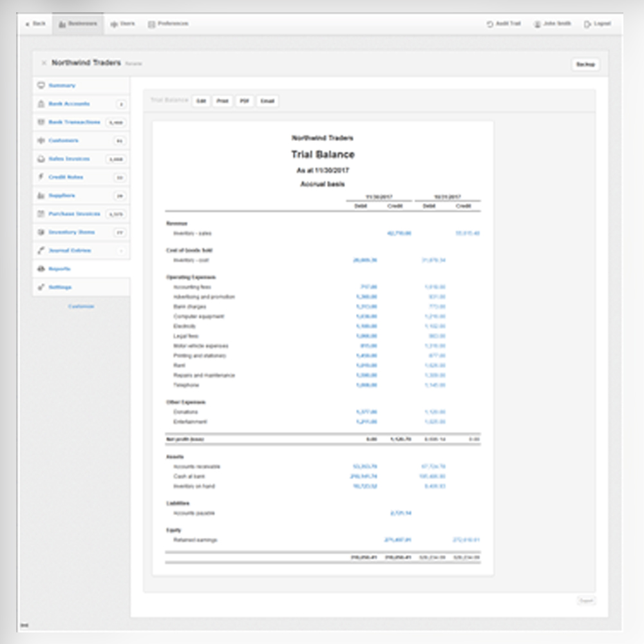Click the 'Electricity' row label
The image size is (644, 644).
[184, 326]
